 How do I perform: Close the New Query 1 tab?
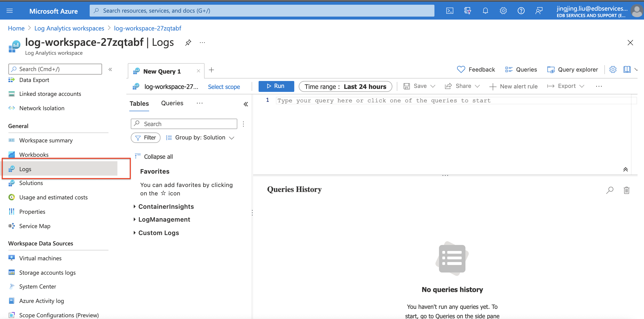(198, 71)
